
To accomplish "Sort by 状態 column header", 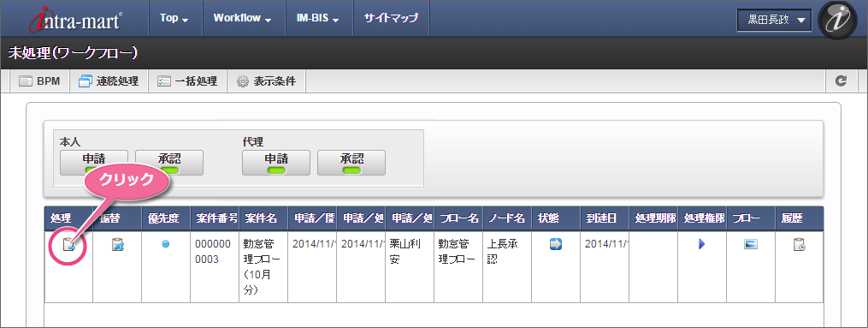I will pos(556,218).
